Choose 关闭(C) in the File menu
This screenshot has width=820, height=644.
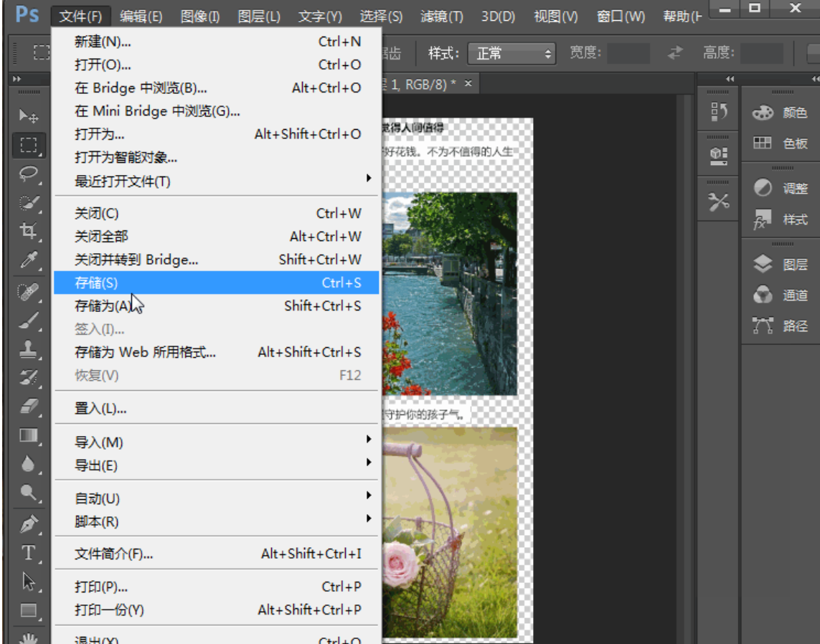pyautogui.click(x=217, y=213)
